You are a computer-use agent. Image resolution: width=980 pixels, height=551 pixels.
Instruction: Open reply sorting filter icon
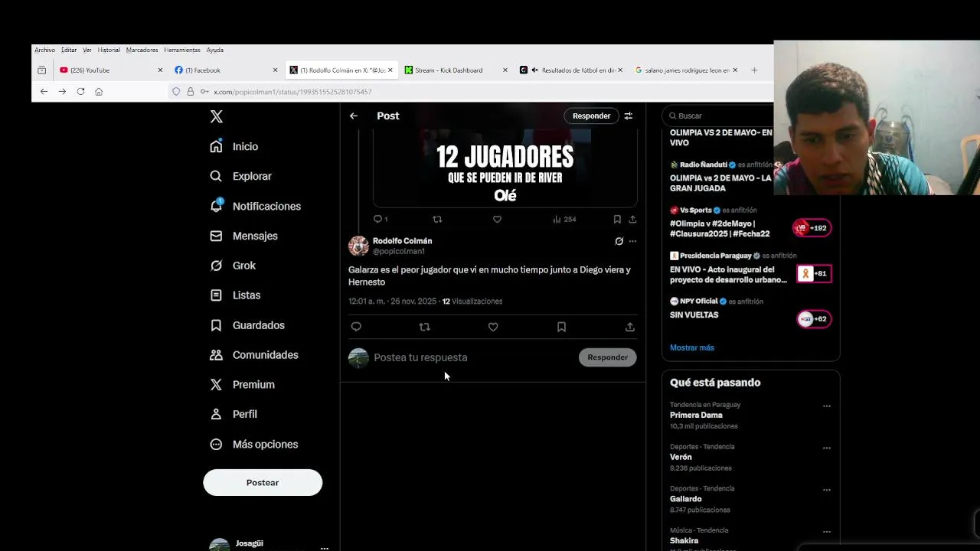tap(629, 116)
